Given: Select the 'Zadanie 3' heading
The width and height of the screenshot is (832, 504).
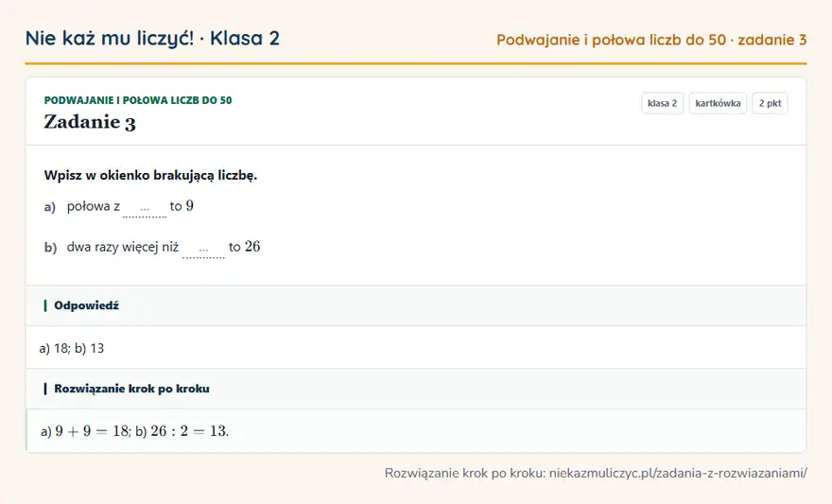Looking at the screenshot, I should pos(90,122).
